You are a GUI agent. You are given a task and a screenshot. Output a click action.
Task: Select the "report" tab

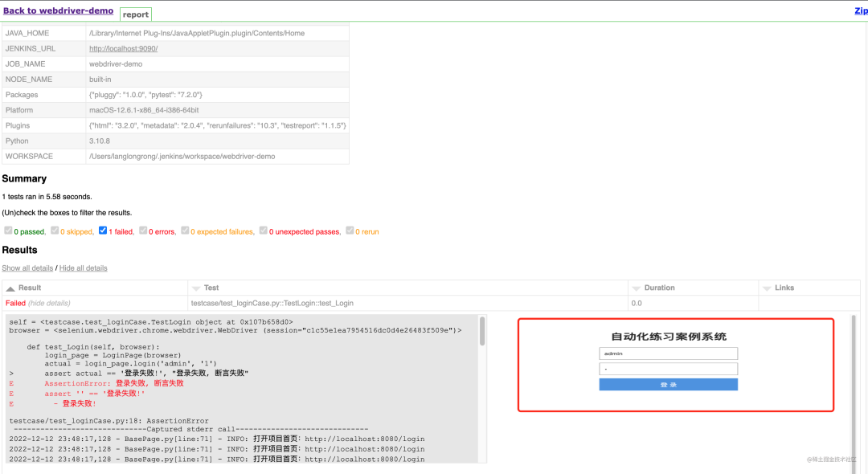pos(135,14)
